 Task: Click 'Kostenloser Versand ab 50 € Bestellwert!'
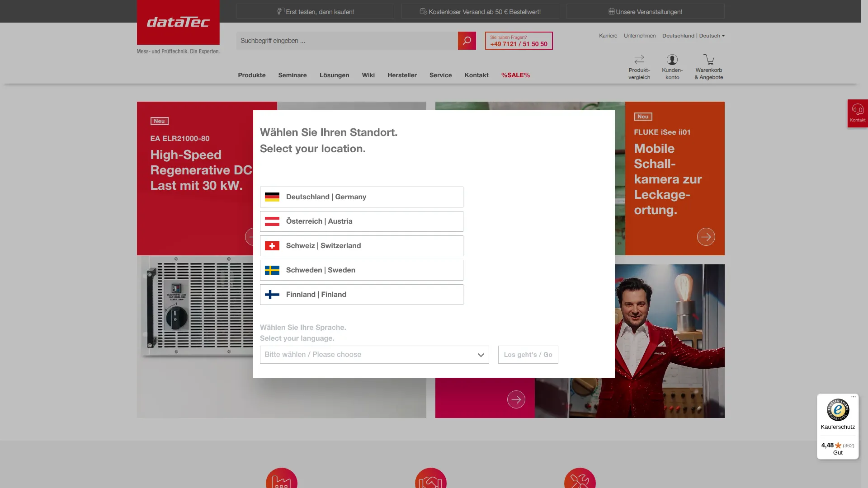(x=480, y=11)
